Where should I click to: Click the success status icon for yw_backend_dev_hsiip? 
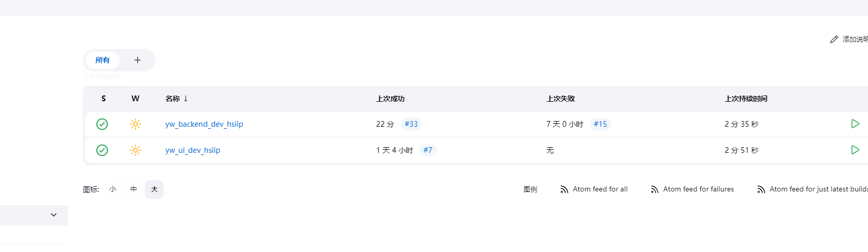[x=102, y=124]
